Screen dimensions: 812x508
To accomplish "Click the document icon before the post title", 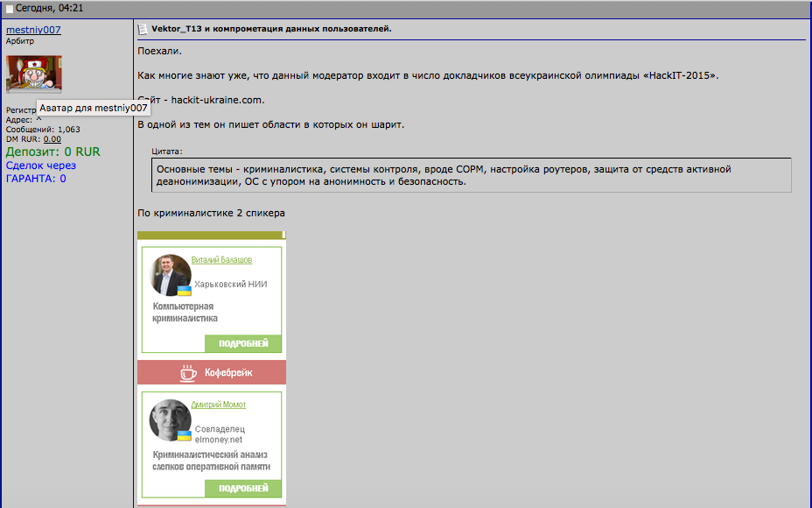I will [143, 30].
